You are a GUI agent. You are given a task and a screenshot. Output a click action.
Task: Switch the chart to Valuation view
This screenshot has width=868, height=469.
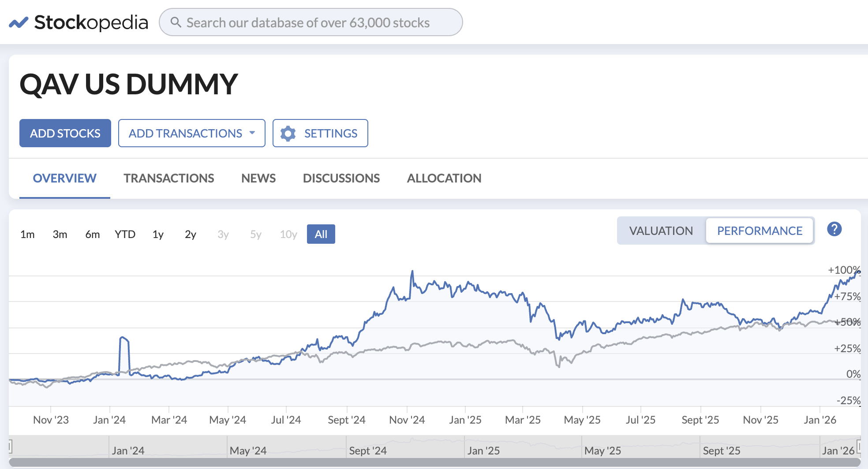pos(661,231)
